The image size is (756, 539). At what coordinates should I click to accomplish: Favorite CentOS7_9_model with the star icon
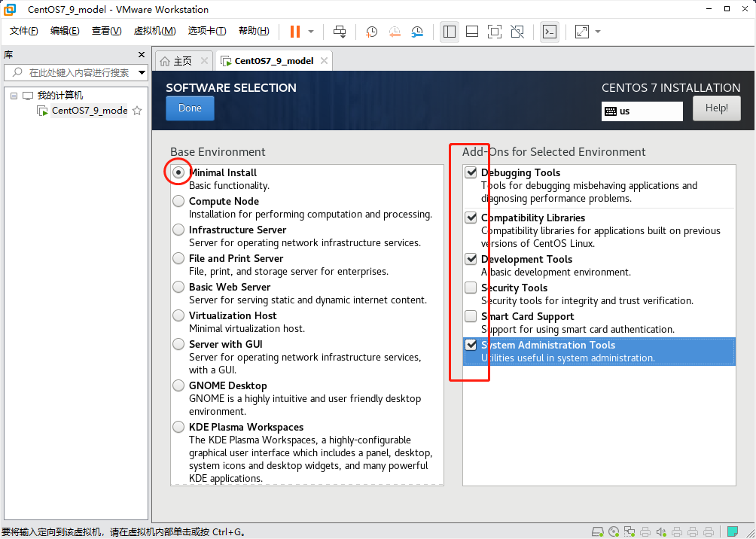click(137, 111)
